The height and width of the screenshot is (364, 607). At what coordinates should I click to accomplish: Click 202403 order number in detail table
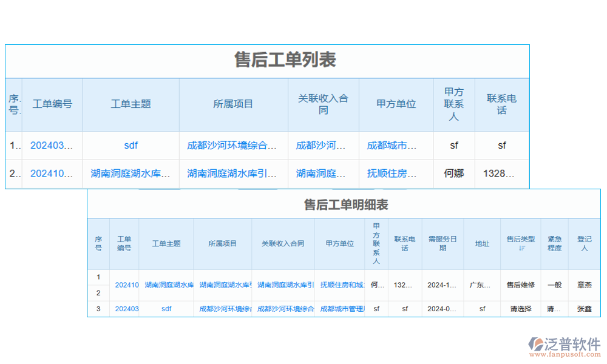pyautogui.click(x=127, y=309)
